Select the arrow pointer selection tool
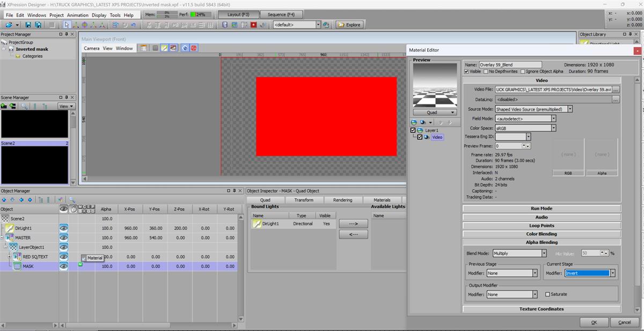Viewport: 644px width, 331px height. pyautogui.click(x=67, y=25)
